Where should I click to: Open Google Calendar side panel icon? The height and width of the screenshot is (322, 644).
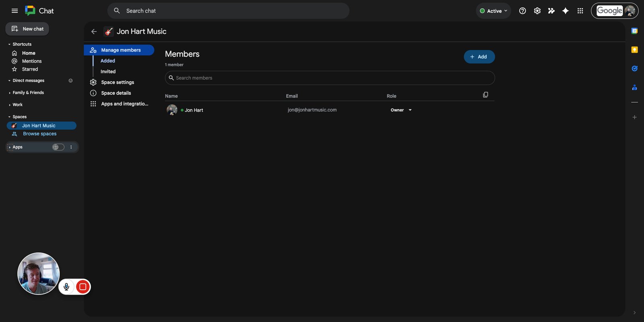(634, 31)
